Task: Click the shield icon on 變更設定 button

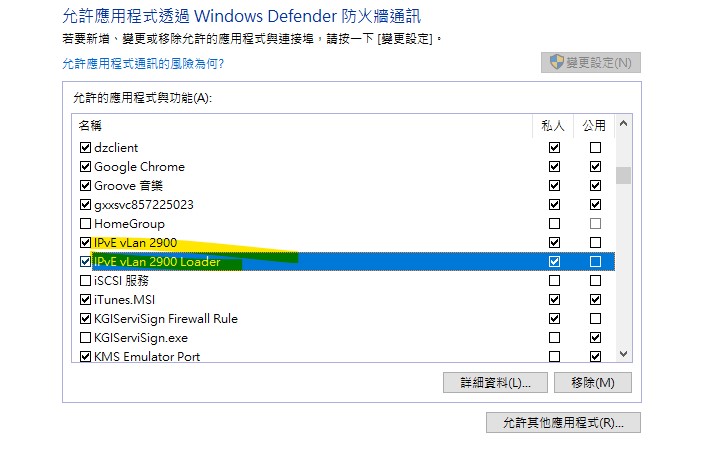Action: point(557,62)
